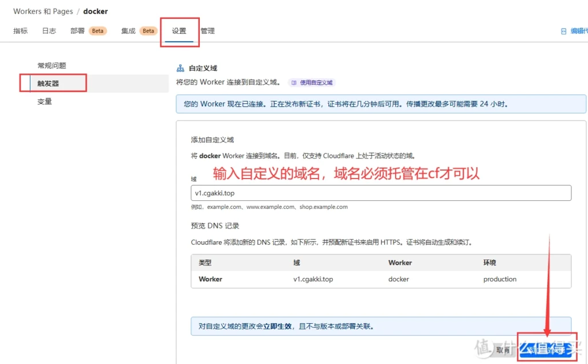Click the book icon in the docs badge
Viewport: 588px width, 364px height.
coord(294,83)
